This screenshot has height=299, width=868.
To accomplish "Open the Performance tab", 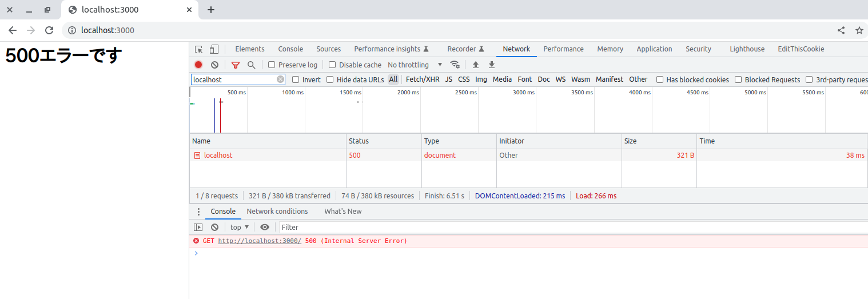I will pyautogui.click(x=563, y=49).
